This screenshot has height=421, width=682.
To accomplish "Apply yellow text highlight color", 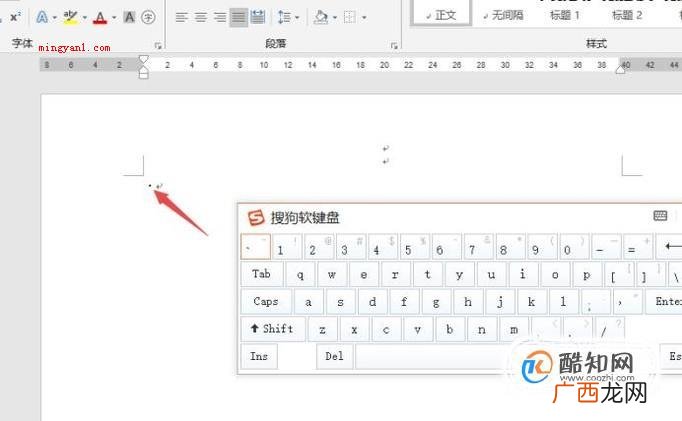I will (70, 17).
